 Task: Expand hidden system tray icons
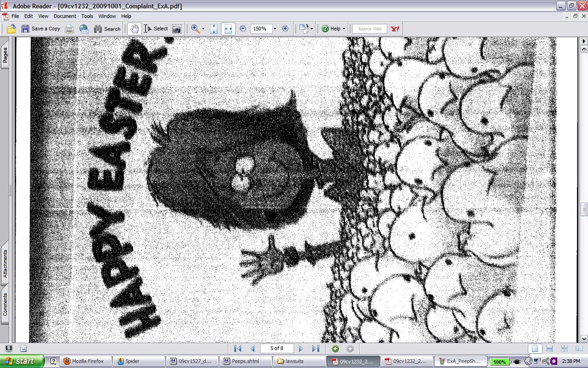point(528,361)
